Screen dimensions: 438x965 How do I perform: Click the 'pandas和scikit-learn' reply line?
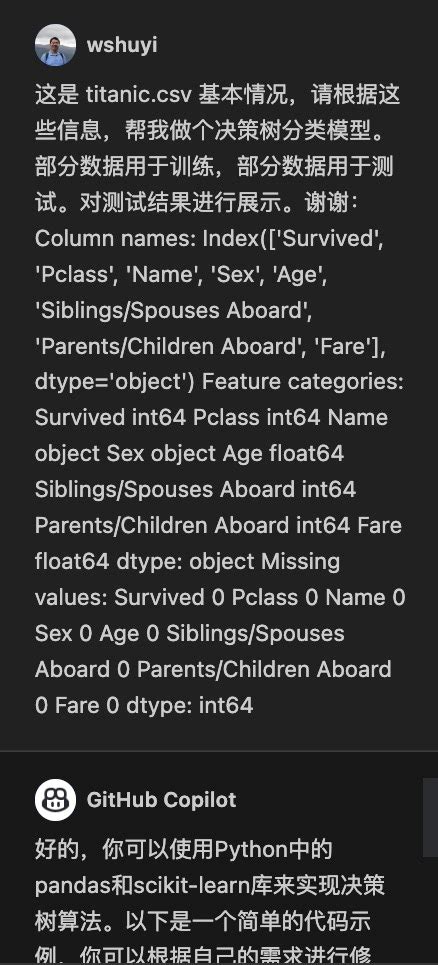pos(210,886)
